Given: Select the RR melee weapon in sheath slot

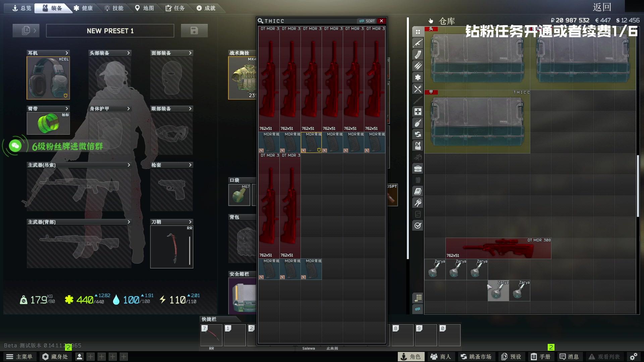Looking at the screenshot, I should [x=172, y=247].
